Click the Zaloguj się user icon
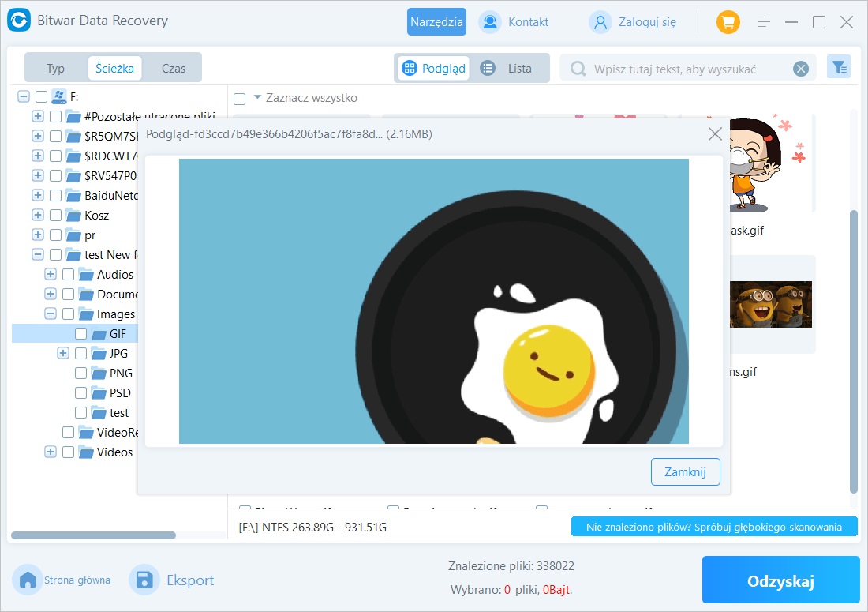 coord(600,22)
